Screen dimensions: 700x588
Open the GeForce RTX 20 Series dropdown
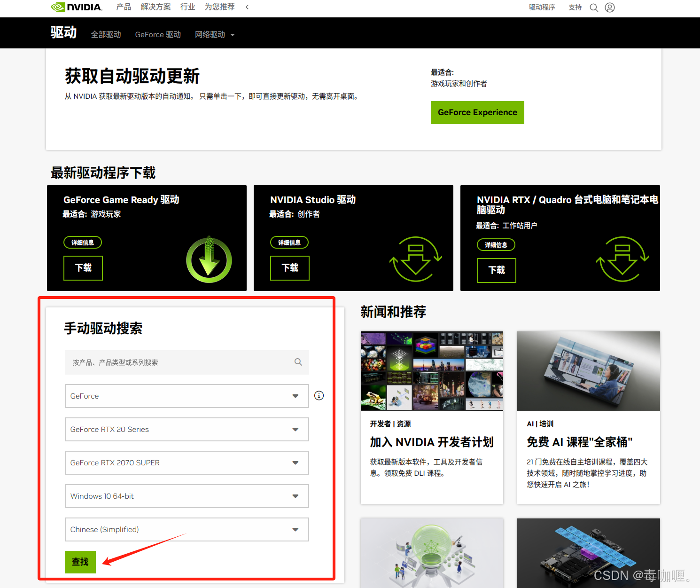pyautogui.click(x=187, y=429)
